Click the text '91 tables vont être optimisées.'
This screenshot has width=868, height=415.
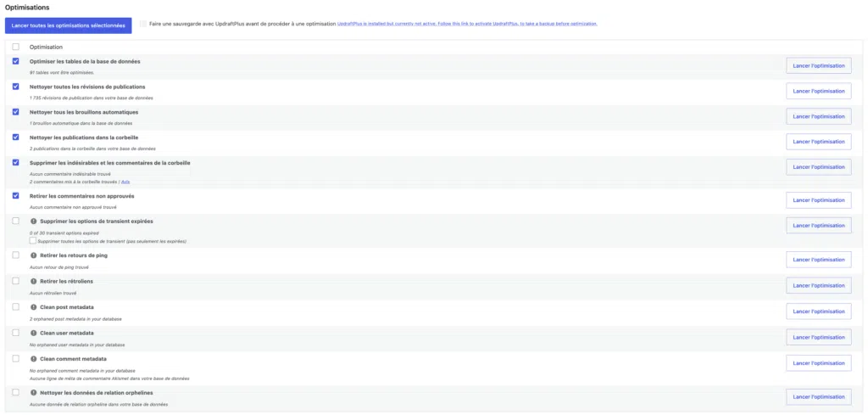(x=61, y=73)
